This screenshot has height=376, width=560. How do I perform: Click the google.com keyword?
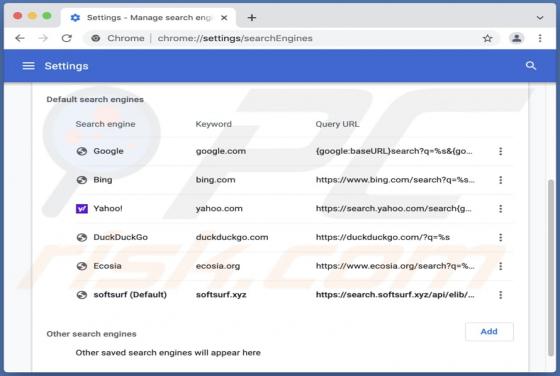pos(221,151)
